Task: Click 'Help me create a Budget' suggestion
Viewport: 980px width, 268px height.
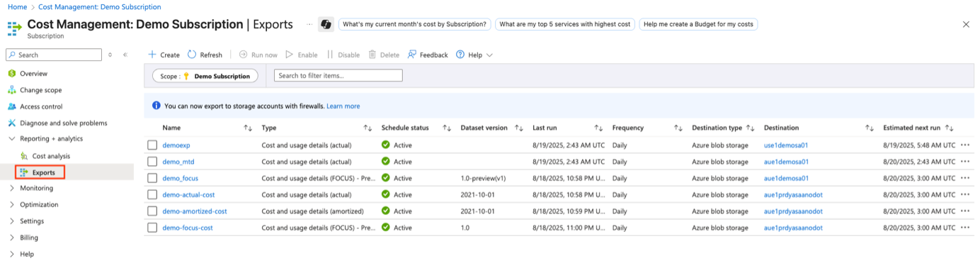Action: pos(698,24)
